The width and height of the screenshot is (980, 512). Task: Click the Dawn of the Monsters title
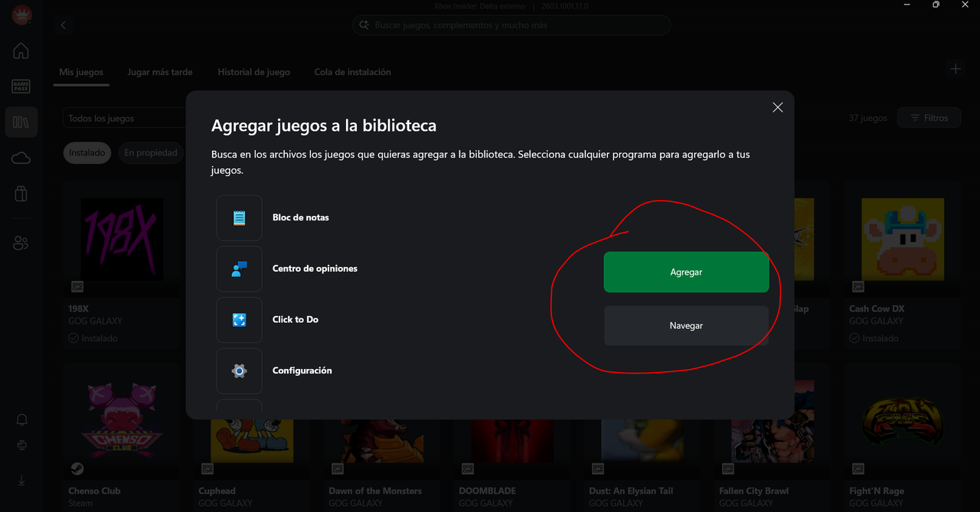point(375,491)
